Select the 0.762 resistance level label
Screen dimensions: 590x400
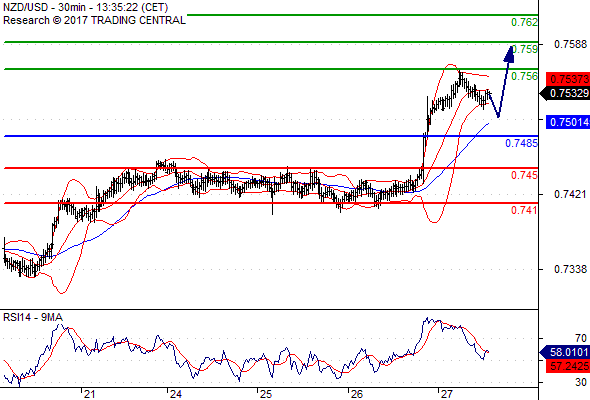524,22
